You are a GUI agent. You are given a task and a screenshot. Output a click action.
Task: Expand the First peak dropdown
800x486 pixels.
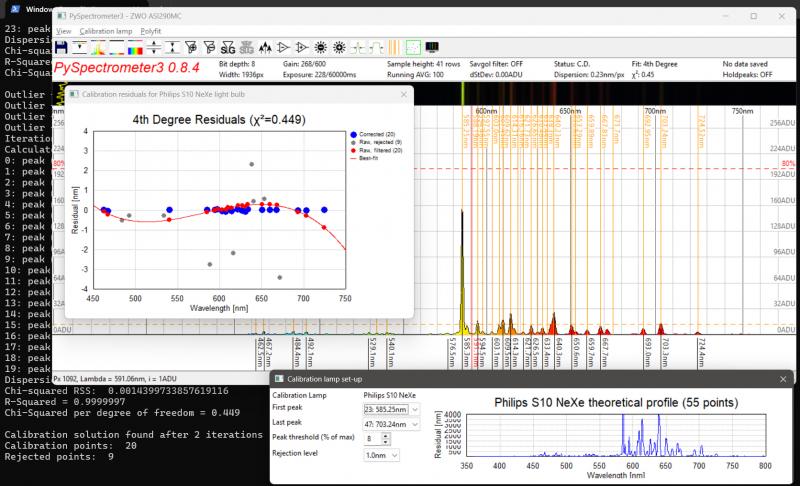(x=415, y=409)
